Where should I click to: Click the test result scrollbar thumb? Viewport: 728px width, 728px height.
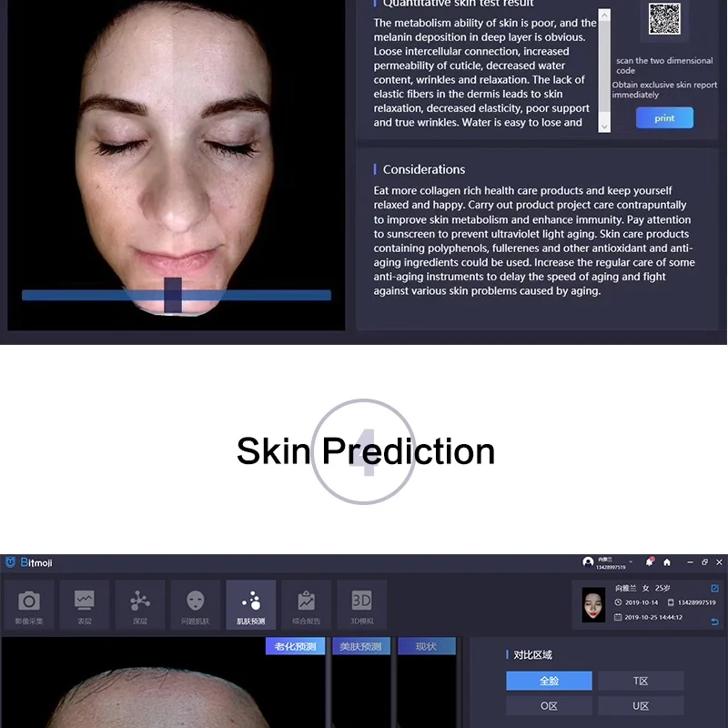coord(604,66)
